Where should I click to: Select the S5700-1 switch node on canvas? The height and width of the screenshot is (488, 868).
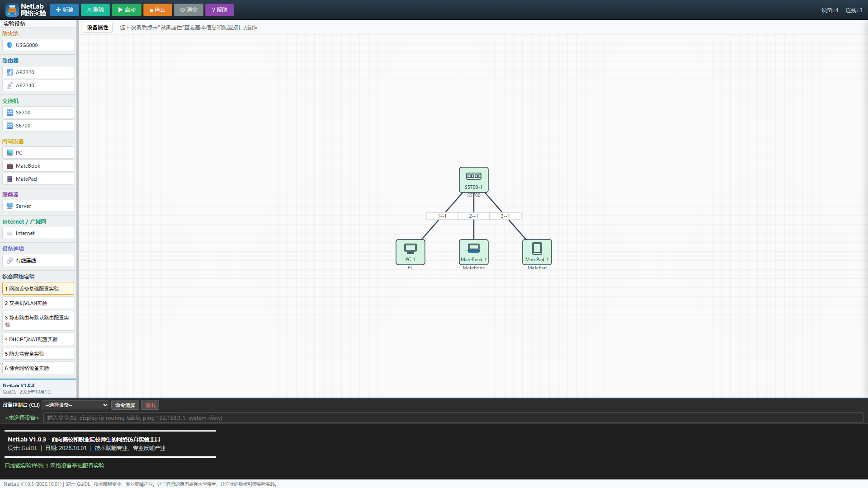tap(474, 180)
